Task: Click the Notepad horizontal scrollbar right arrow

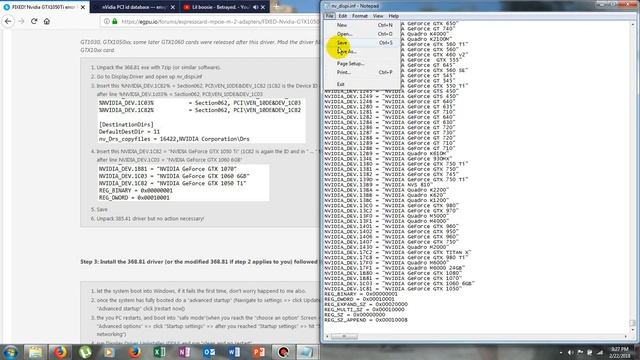Action: tap(626, 336)
